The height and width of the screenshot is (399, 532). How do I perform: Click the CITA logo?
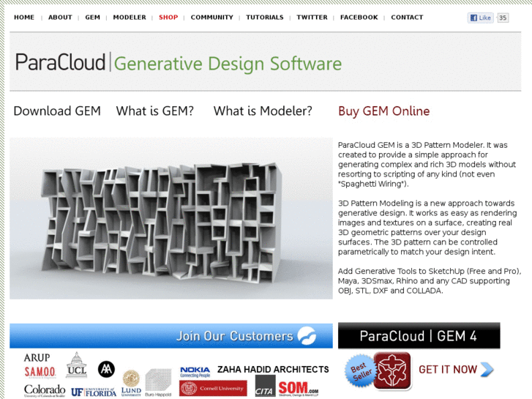265,386
